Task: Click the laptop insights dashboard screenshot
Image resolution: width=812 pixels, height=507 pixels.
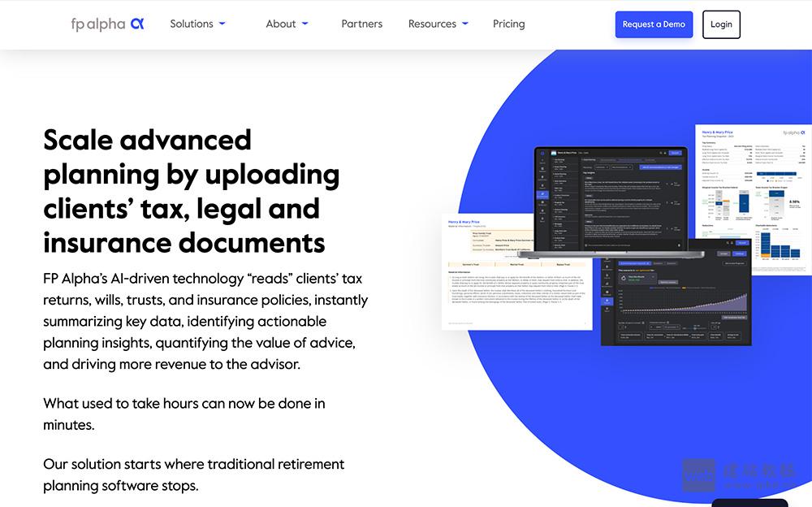Action: [611, 199]
